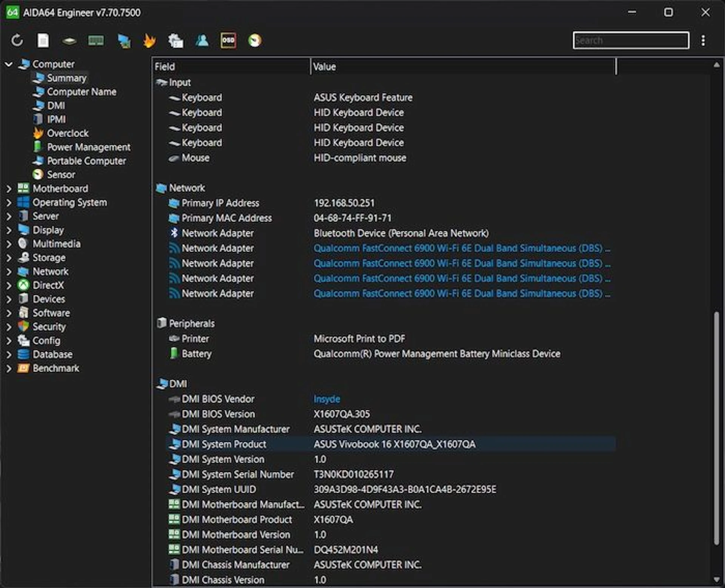Open the Power Management page
This screenshot has height=588, width=725.
89,147
